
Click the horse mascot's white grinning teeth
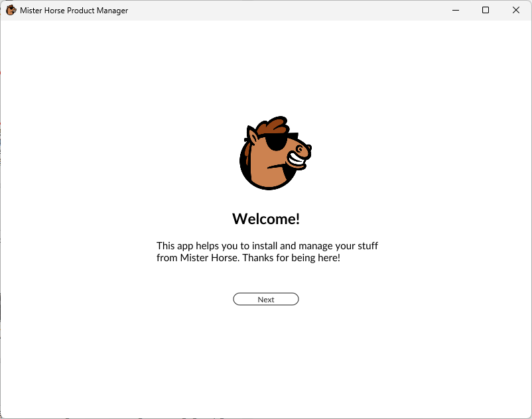[x=297, y=159]
